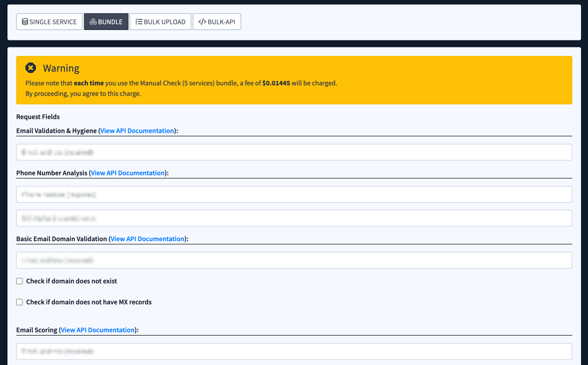Select the Bundle tab
This screenshot has width=588, height=365.
point(106,22)
